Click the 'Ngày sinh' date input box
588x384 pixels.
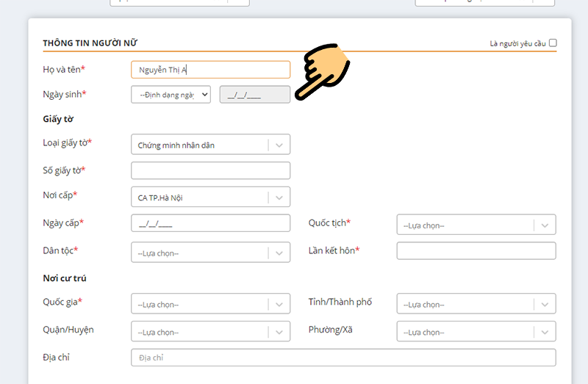coord(254,95)
